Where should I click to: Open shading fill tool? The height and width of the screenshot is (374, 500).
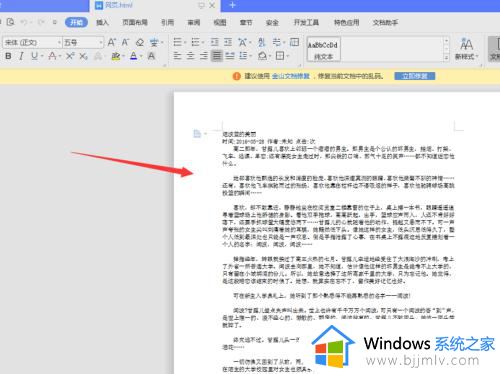tap(262, 56)
